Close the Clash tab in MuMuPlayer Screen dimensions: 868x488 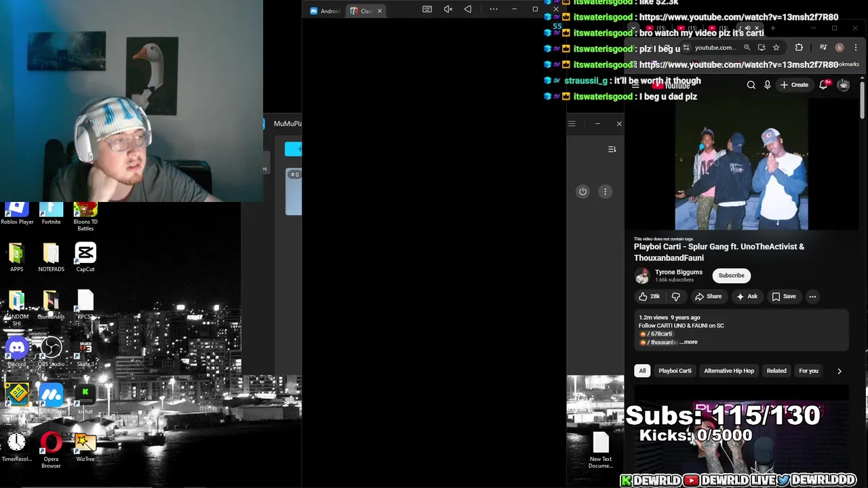click(380, 11)
